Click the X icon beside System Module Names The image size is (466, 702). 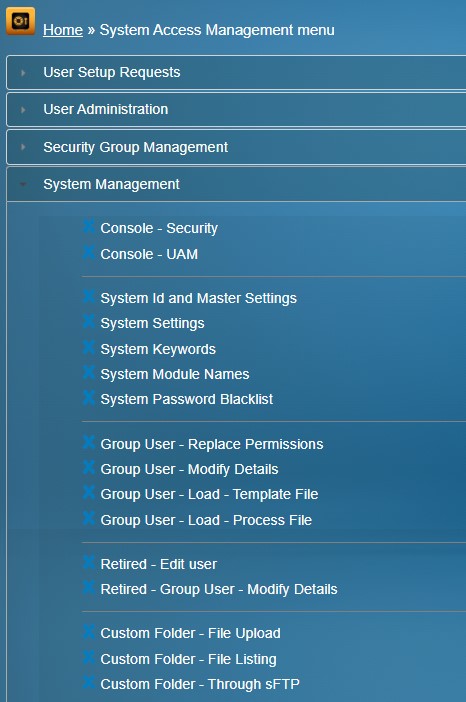(x=89, y=372)
